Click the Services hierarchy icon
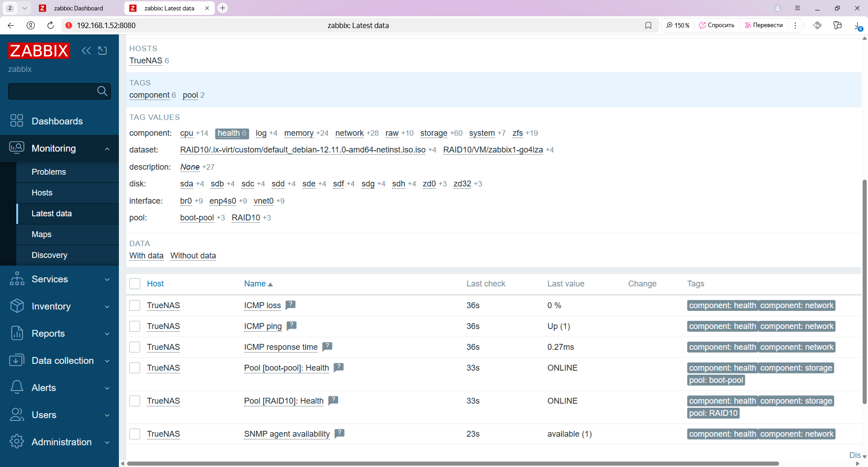Screen dimensions: 868x467 17,279
